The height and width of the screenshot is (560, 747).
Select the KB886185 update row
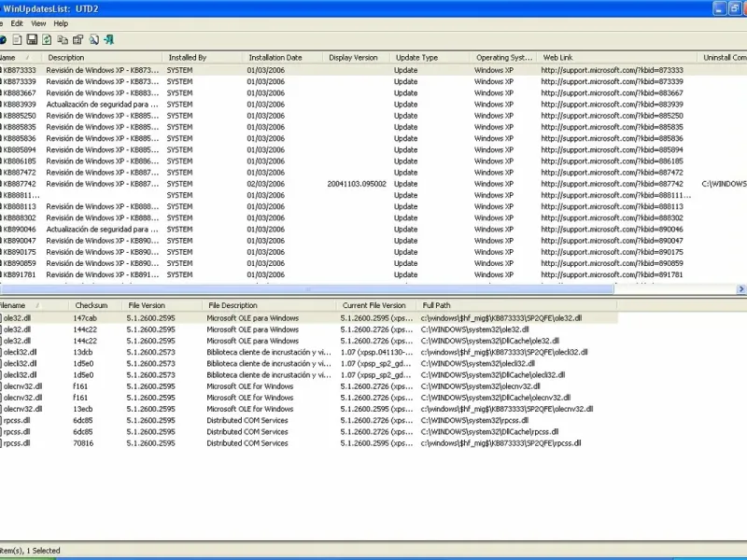coord(373,161)
